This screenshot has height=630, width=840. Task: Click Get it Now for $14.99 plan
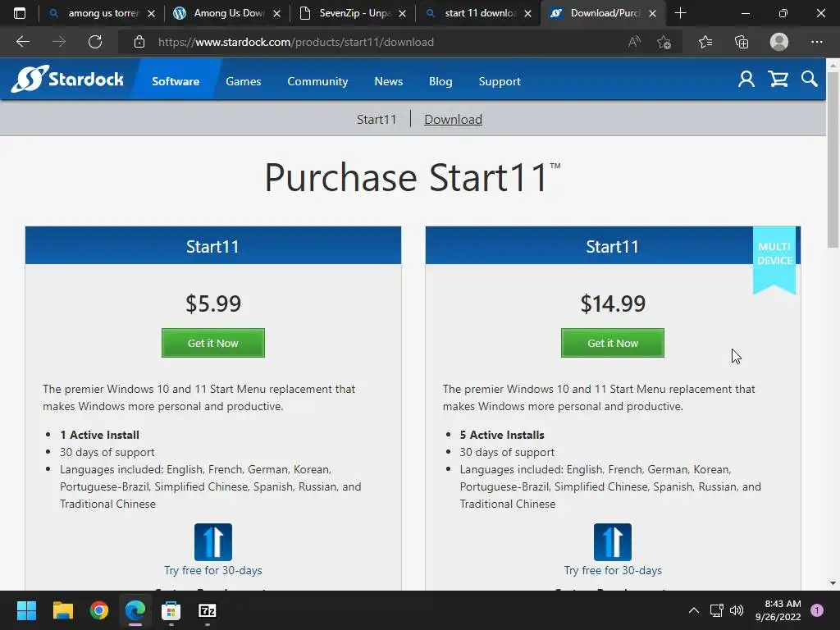click(613, 343)
